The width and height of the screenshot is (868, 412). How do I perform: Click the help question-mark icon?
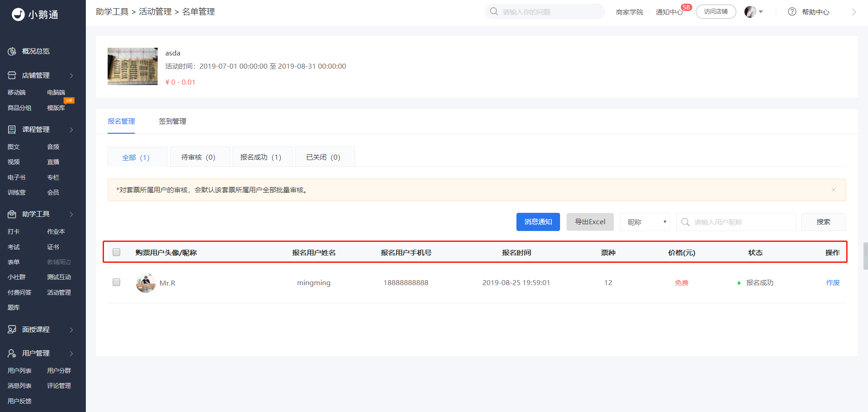click(x=792, y=12)
